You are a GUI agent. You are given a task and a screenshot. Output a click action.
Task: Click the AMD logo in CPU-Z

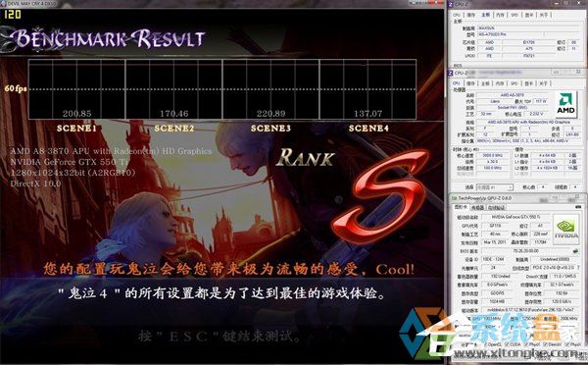(x=565, y=103)
